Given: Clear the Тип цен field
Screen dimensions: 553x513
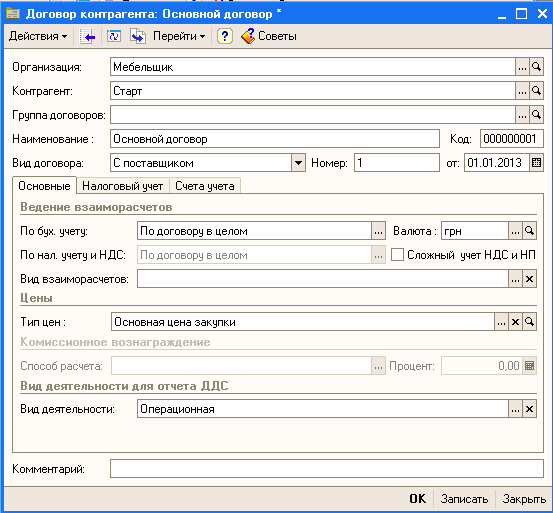Looking at the screenshot, I should pyautogui.click(x=515, y=322).
